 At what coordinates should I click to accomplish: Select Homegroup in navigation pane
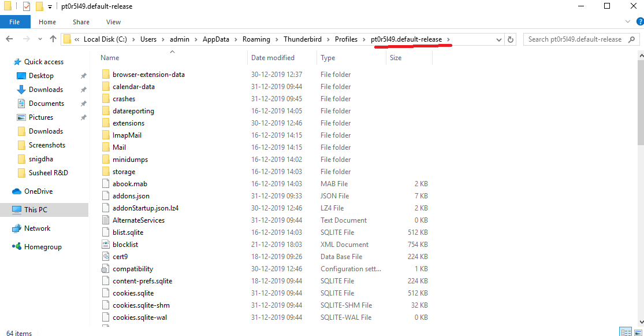pos(43,247)
